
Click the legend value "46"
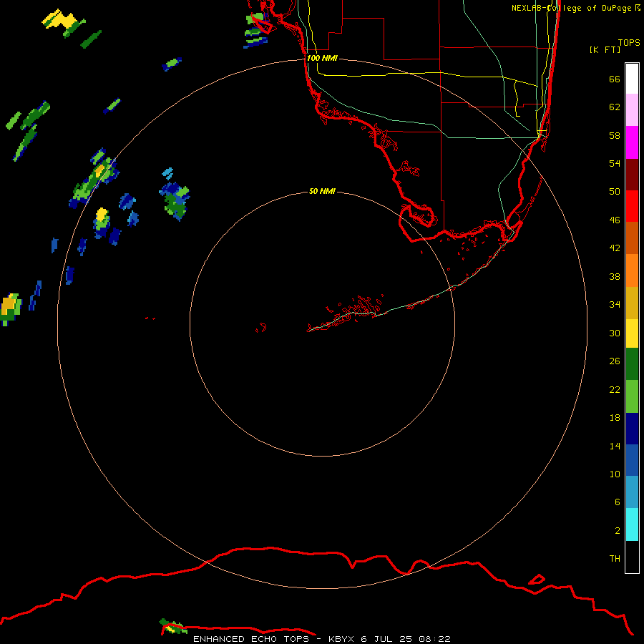click(x=615, y=220)
